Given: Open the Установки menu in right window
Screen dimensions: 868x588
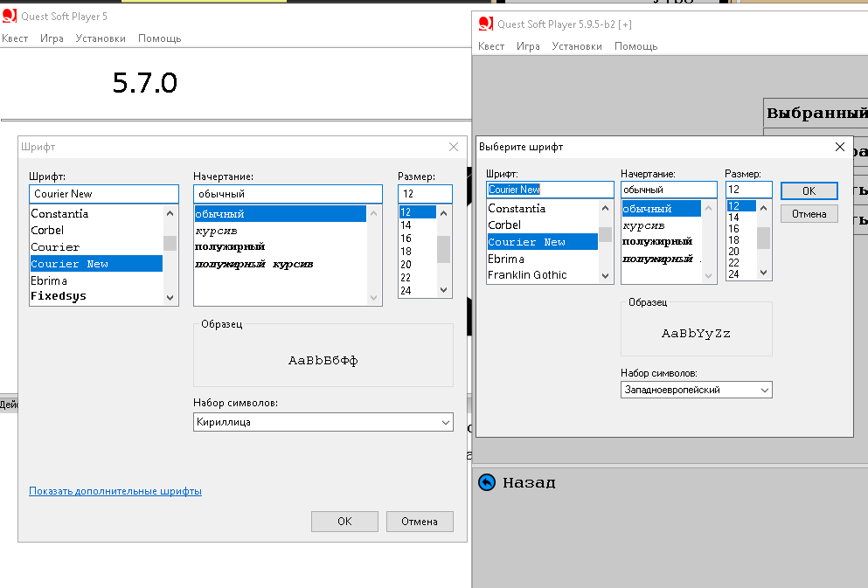Looking at the screenshot, I should (x=577, y=46).
